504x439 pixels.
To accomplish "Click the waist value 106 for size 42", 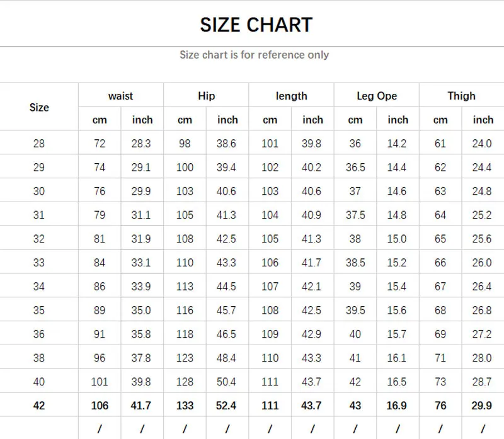I will [99, 406].
